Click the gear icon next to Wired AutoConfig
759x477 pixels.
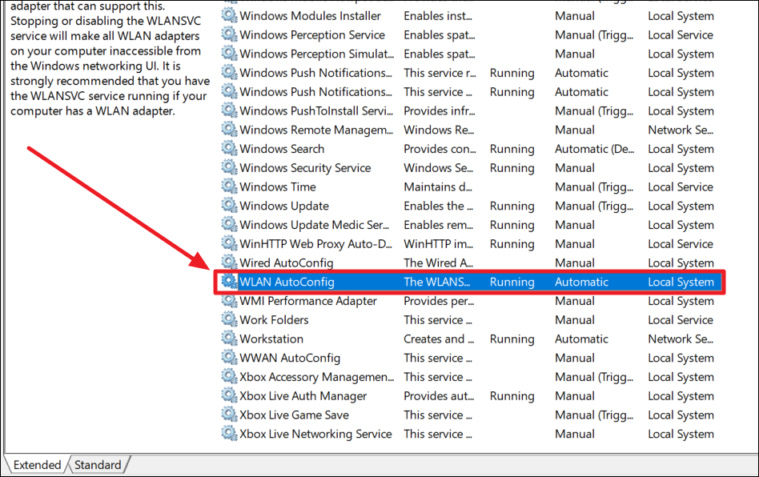tap(229, 262)
